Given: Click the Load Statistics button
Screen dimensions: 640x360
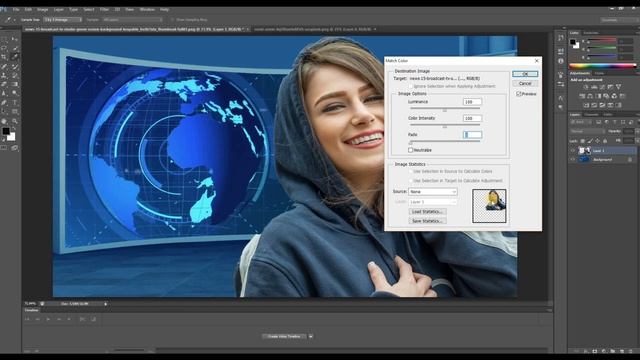Looking at the screenshot, I should point(427,212).
